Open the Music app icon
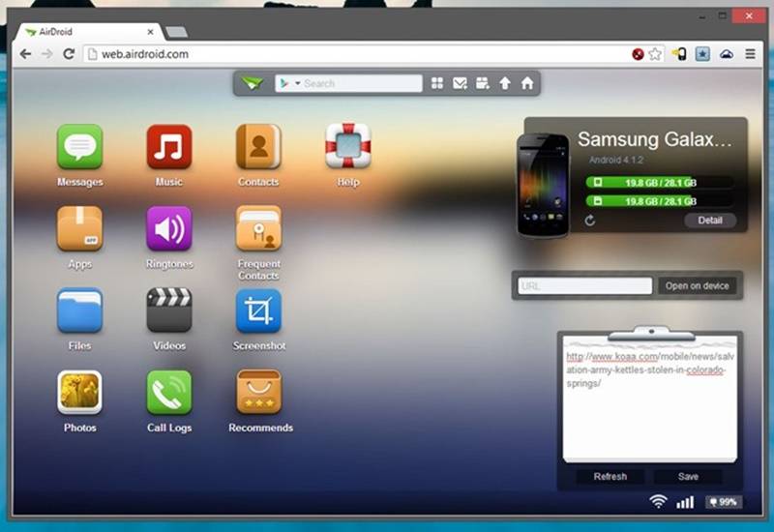 click(x=169, y=147)
